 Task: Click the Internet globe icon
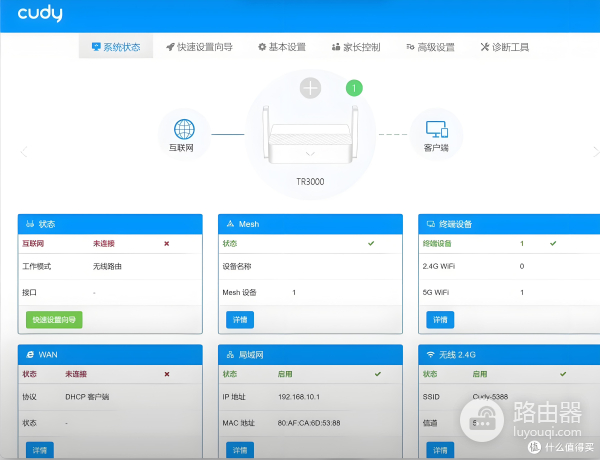point(184,130)
